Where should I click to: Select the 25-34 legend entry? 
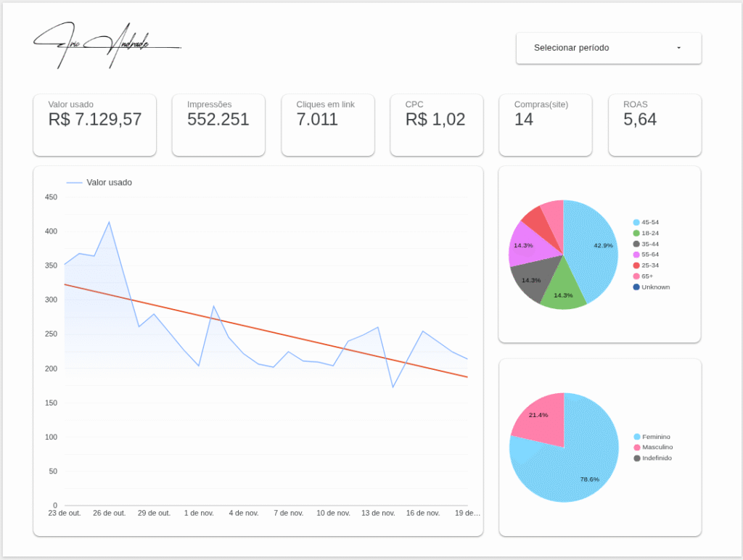click(x=650, y=265)
